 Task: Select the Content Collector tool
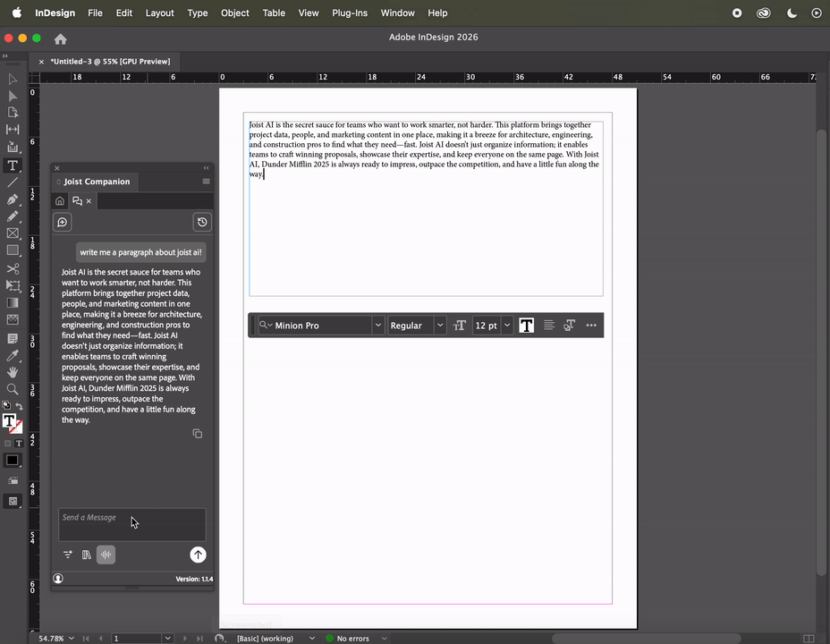tap(13, 147)
